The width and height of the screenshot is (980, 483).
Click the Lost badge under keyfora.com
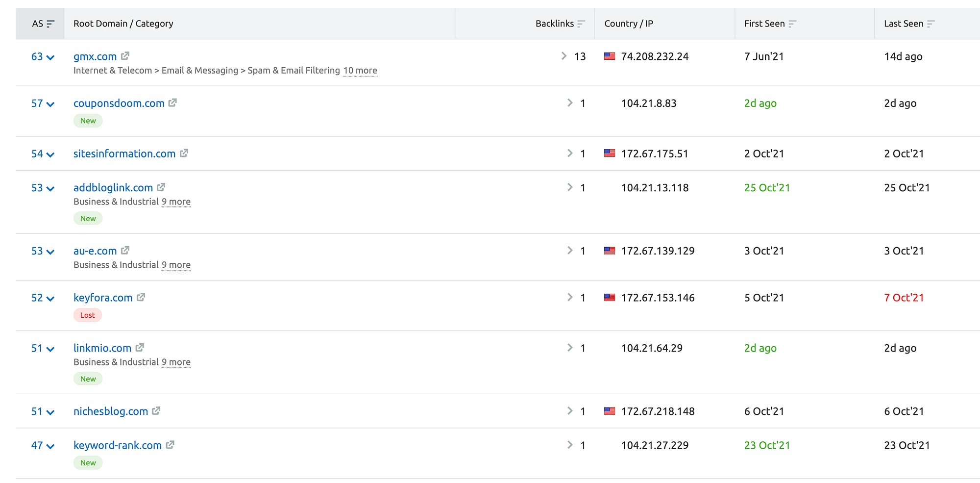tap(88, 315)
